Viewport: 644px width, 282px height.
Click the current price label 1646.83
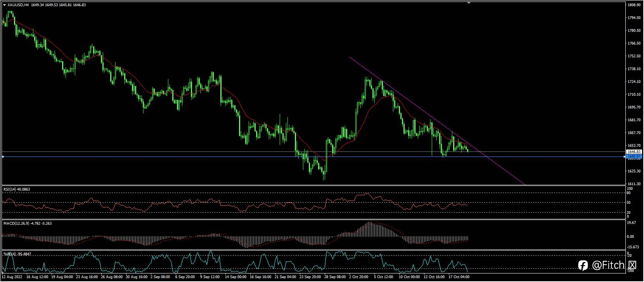pos(634,152)
